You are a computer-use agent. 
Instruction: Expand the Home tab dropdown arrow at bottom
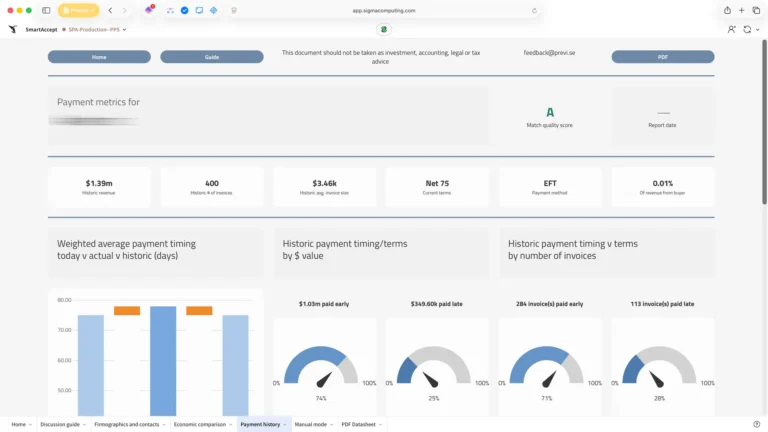point(30,425)
